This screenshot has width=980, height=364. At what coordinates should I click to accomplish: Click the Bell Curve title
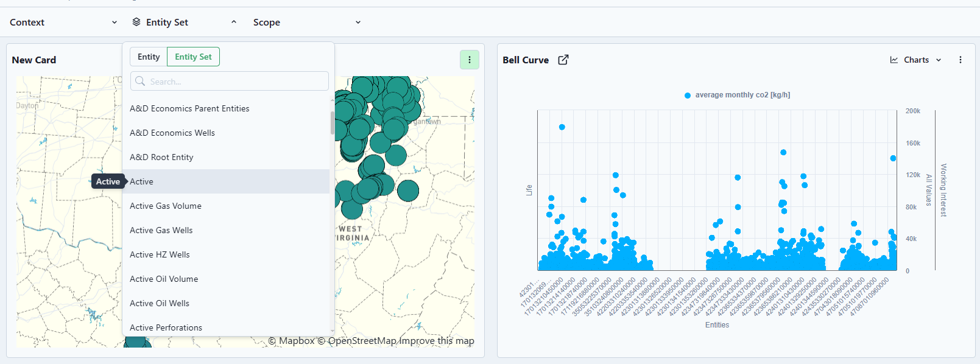click(x=526, y=60)
